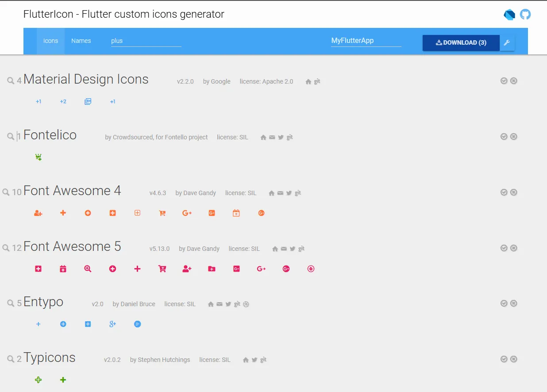Viewport: 547px width, 392px height.
Task: Pick the user-plus icon in Font Awesome 5
Action: [187, 269]
